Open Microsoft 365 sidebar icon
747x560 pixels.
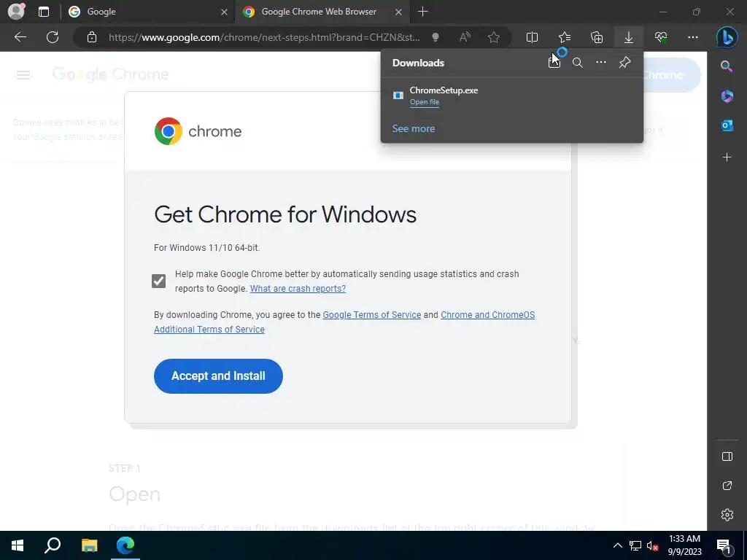pos(727,96)
